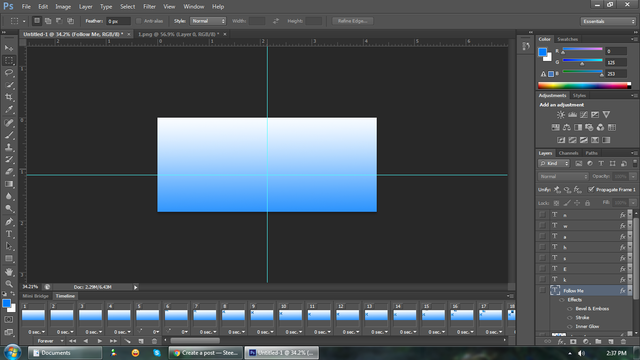
Task: Select the Eraser tool
Action: (x=9, y=171)
